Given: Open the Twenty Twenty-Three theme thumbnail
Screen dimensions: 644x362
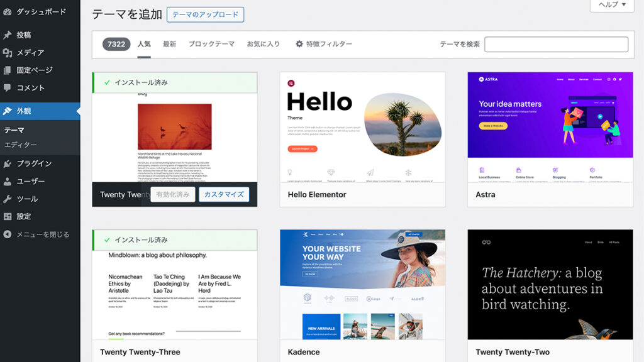Looking at the screenshot, I should click(x=175, y=295).
